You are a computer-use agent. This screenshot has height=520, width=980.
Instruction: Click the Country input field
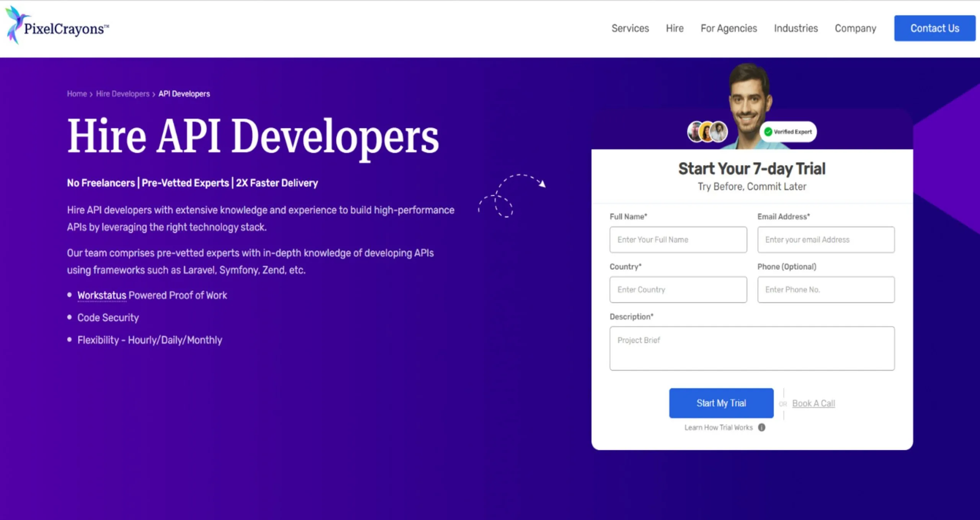pyautogui.click(x=677, y=290)
